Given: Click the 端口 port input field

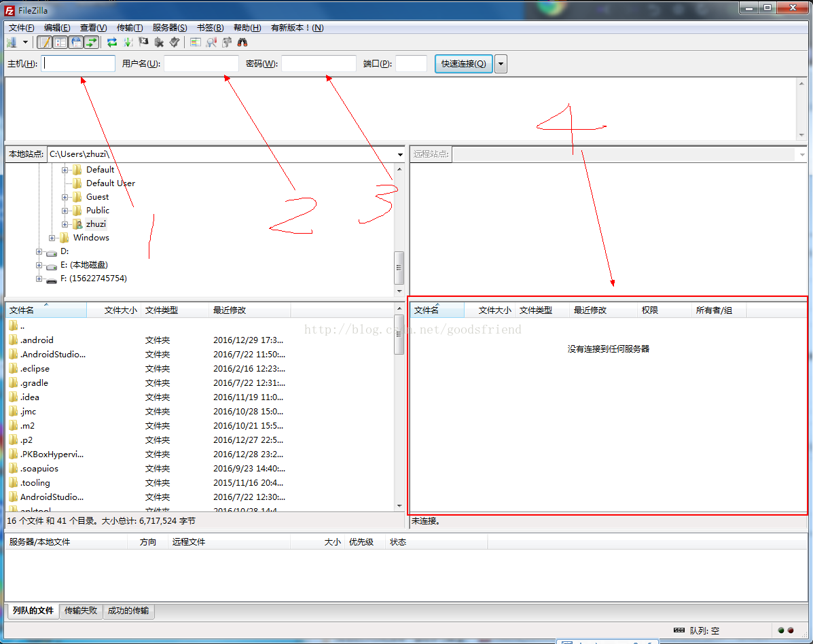Looking at the screenshot, I should 411,63.
